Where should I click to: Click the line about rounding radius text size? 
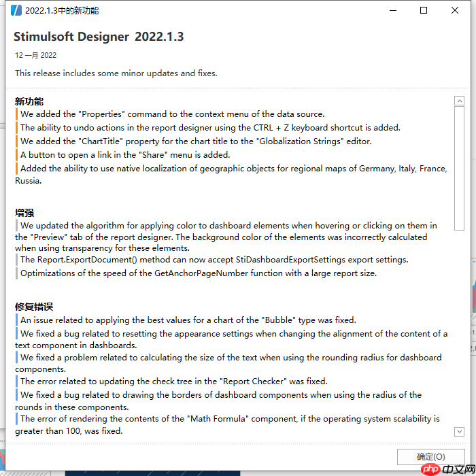(228, 363)
